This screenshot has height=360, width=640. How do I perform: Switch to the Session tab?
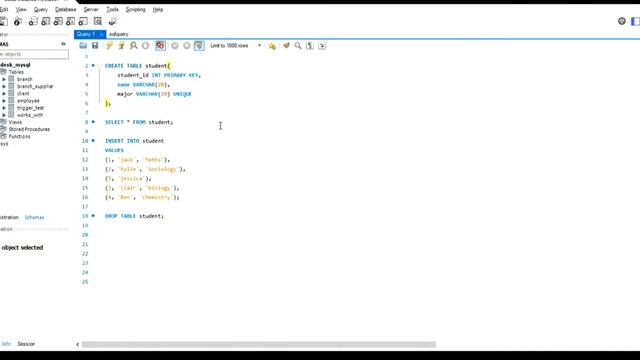26,344
